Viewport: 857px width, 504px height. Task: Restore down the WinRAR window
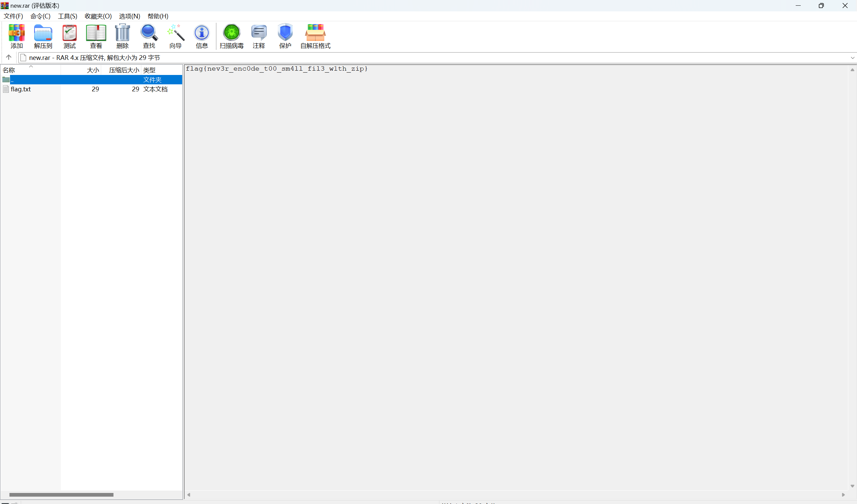coord(821,5)
